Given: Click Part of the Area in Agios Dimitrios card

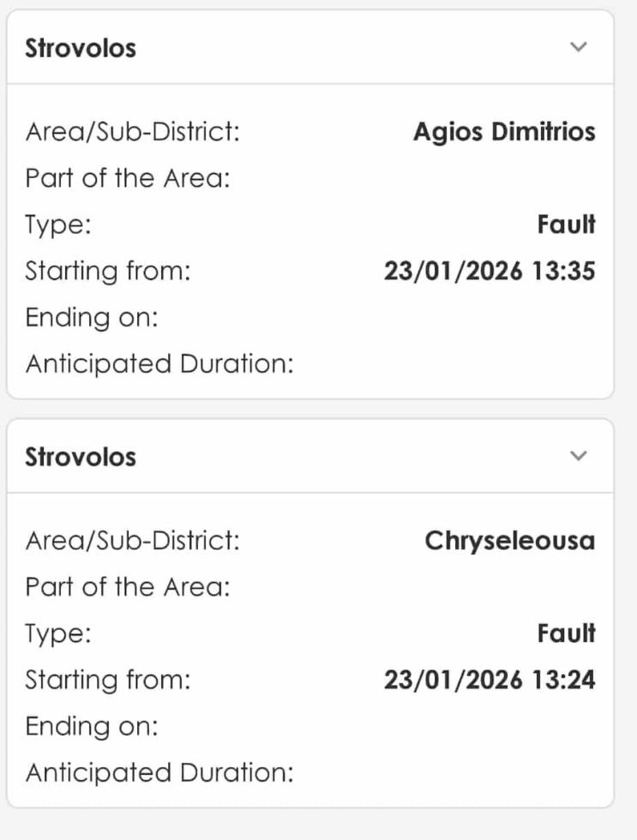Looking at the screenshot, I should pos(128,178).
